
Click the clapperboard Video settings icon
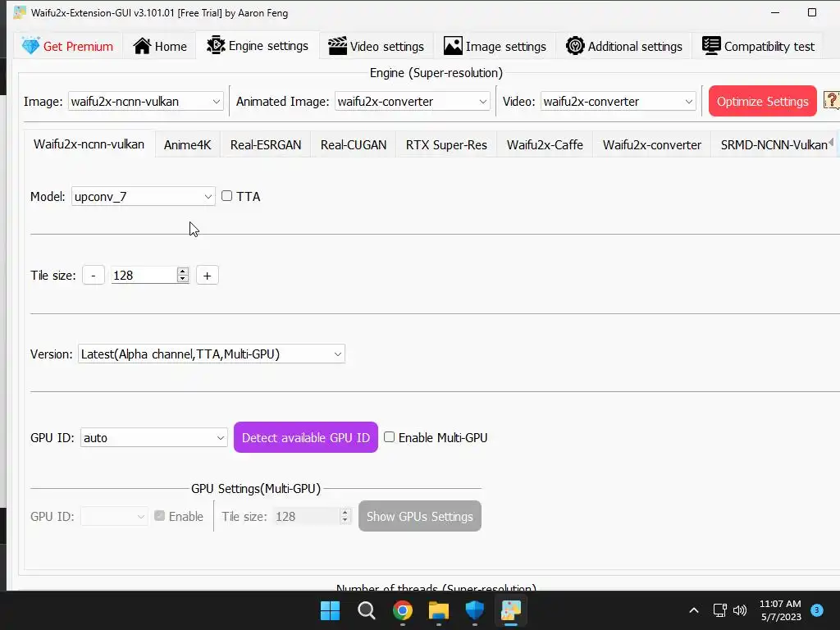tap(337, 46)
